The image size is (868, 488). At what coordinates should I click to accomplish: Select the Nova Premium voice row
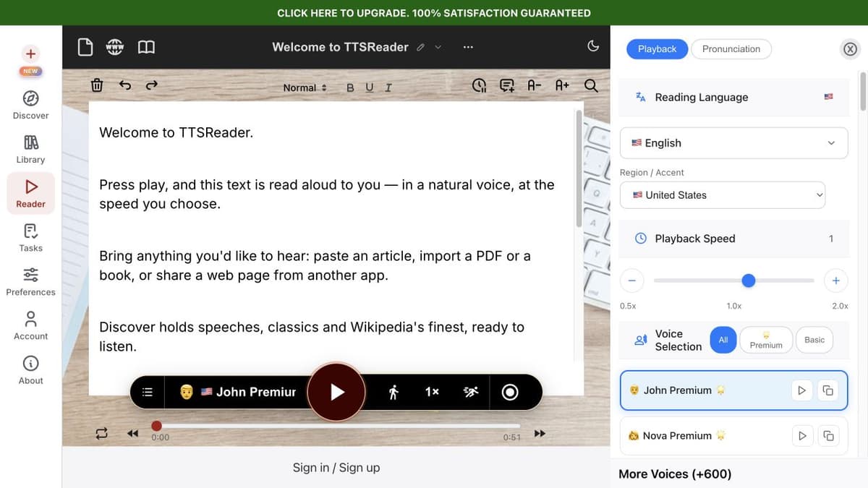point(733,436)
